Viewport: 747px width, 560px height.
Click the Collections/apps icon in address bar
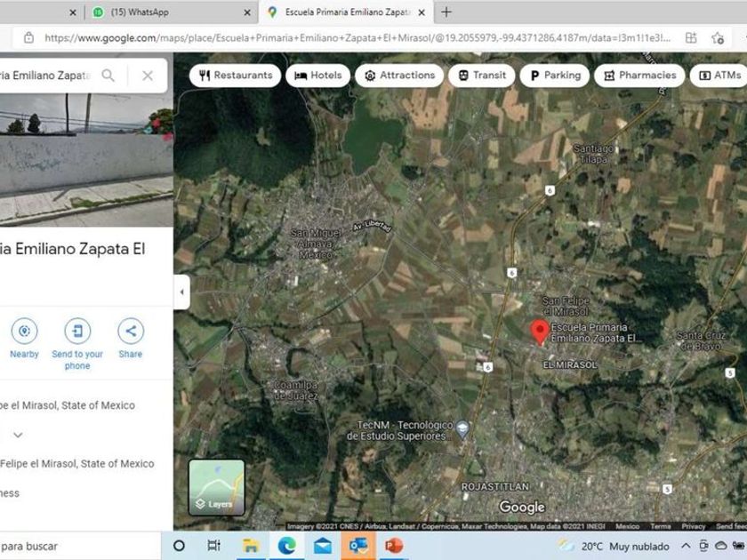(x=691, y=37)
